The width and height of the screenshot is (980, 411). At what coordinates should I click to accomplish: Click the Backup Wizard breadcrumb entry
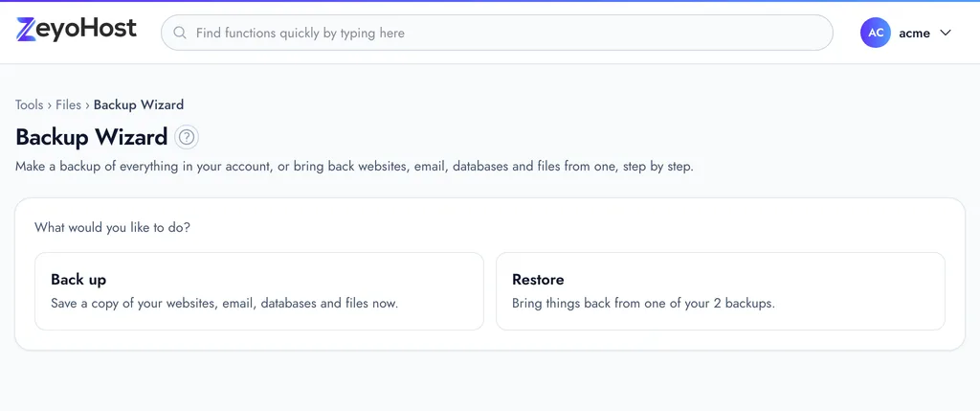[x=139, y=104]
